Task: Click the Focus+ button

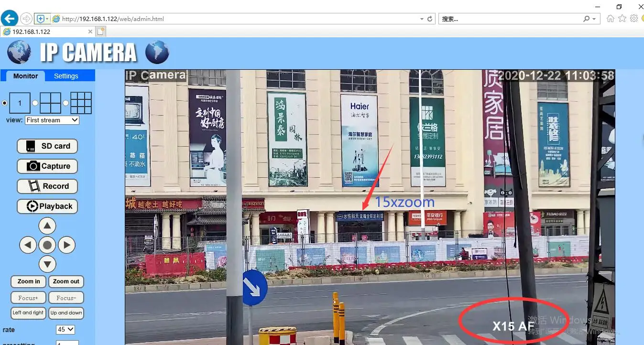Action: (x=29, y=298)
